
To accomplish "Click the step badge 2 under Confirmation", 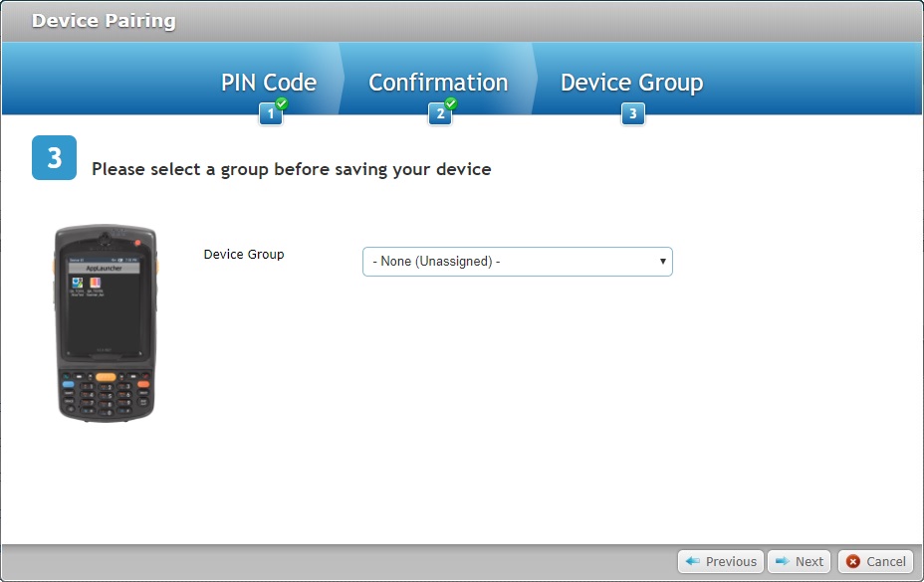I will click(x=440, y=113).
